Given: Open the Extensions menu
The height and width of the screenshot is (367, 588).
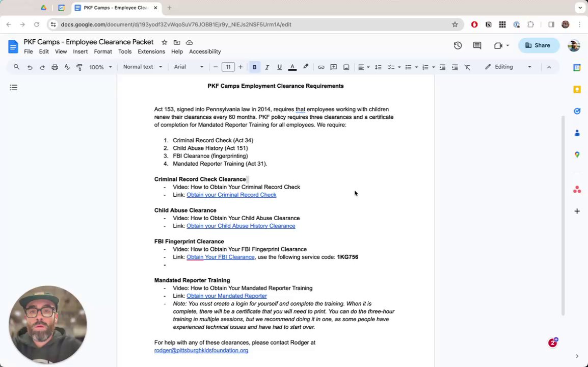Looking at the screenshot, I should pos(151,52).
